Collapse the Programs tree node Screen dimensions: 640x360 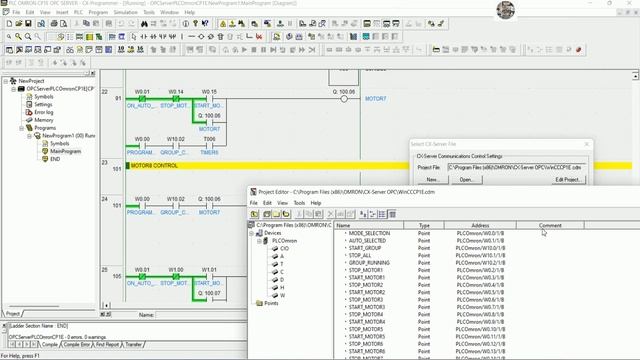[22, 128]
